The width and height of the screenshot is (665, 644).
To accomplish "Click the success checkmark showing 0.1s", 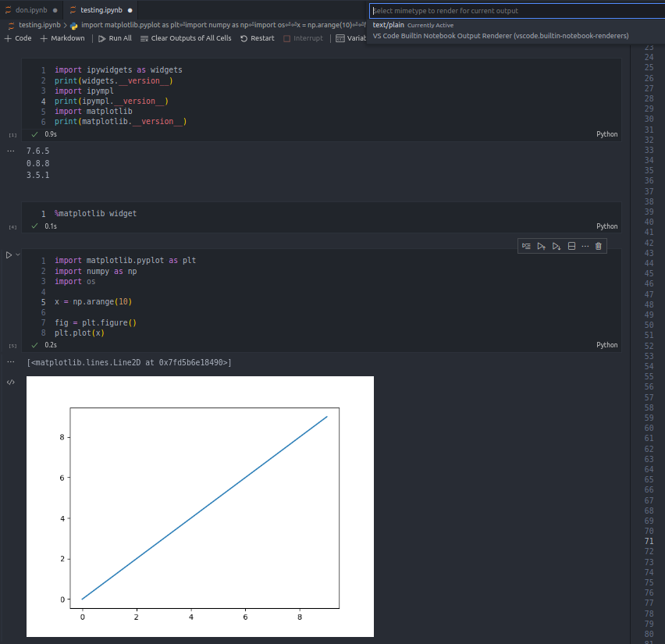I will coord(35,226).
